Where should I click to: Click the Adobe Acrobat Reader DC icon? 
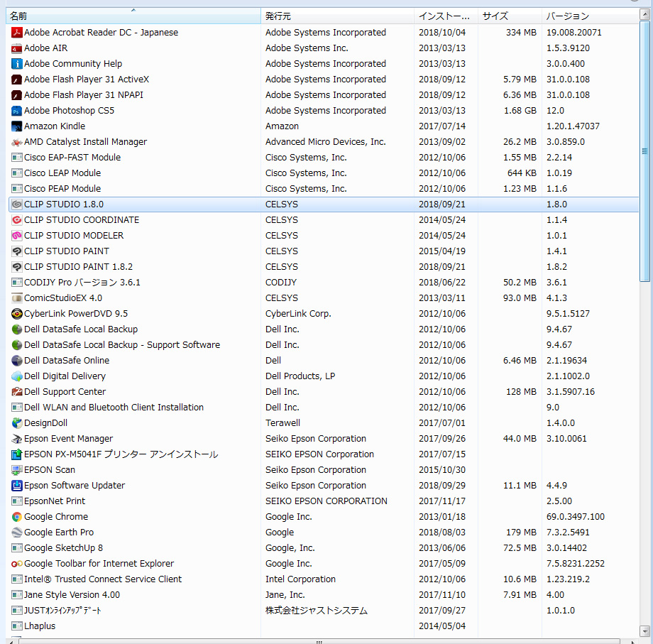point(17,33)
